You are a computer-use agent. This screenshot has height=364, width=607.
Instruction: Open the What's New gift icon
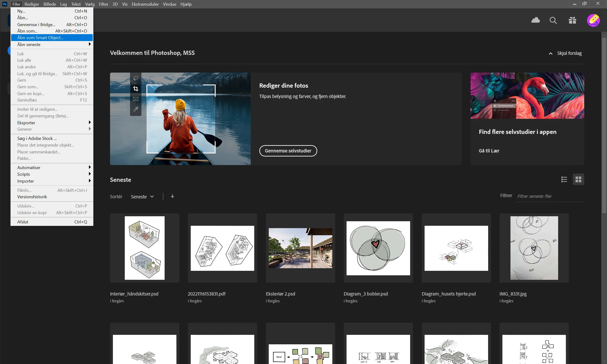[x=572, y=20]
